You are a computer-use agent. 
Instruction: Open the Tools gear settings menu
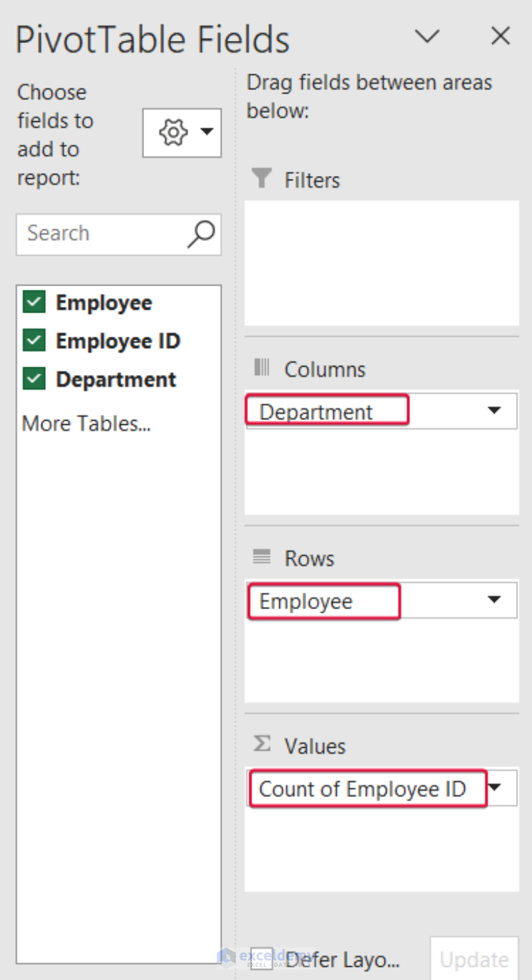(182, 132)
